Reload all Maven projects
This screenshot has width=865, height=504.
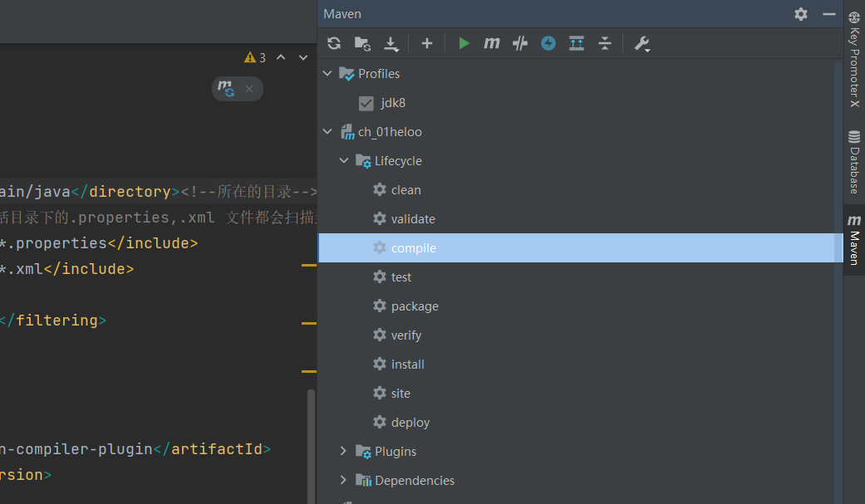pos(334,43)
